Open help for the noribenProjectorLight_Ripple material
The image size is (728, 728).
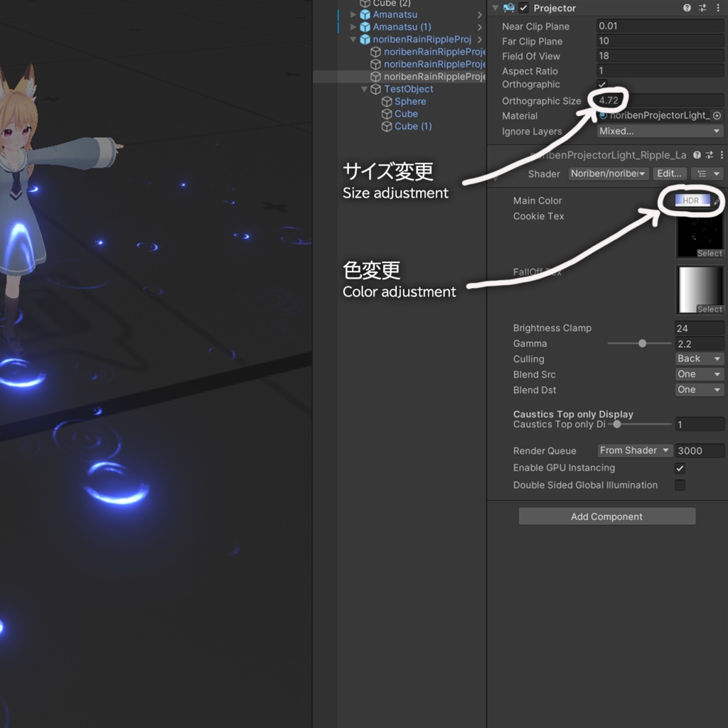[697, 155]
